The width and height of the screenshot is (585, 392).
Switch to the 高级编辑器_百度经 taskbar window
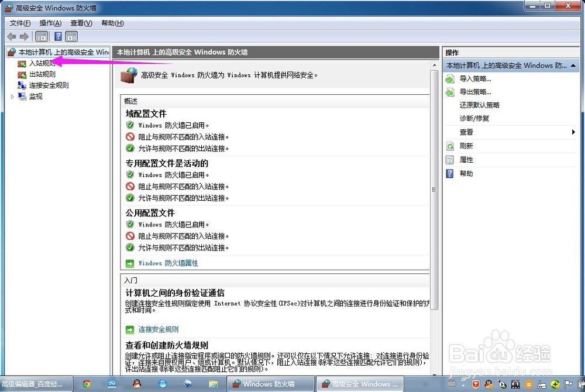[x=36, y=384]
